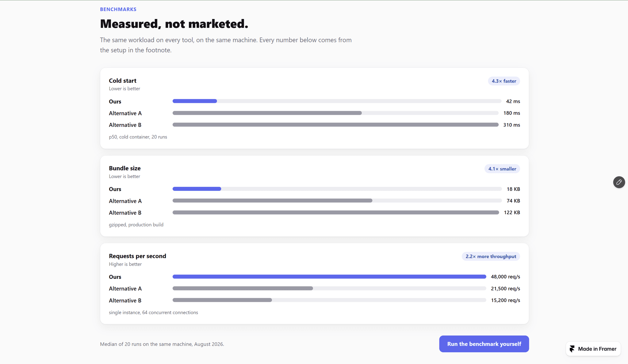
Task: Open the Made in Framer badge
Action: (593, 349)
